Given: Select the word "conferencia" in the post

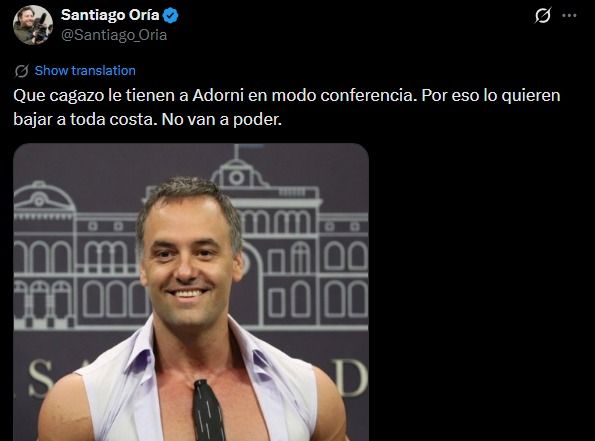Looking at the screenshot, I should 366,95.
